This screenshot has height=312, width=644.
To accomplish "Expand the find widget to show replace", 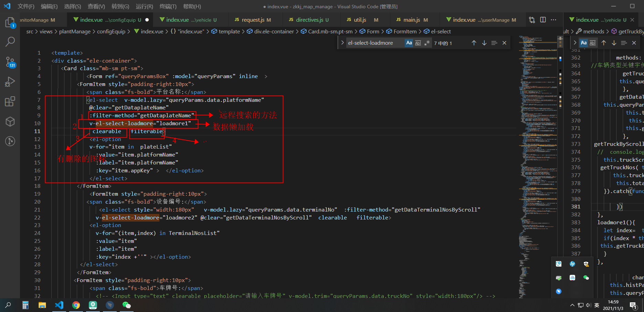I will 342,43.
